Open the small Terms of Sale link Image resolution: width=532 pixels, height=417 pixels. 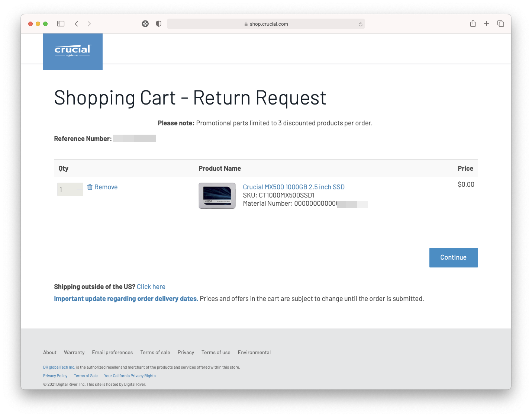86,376
